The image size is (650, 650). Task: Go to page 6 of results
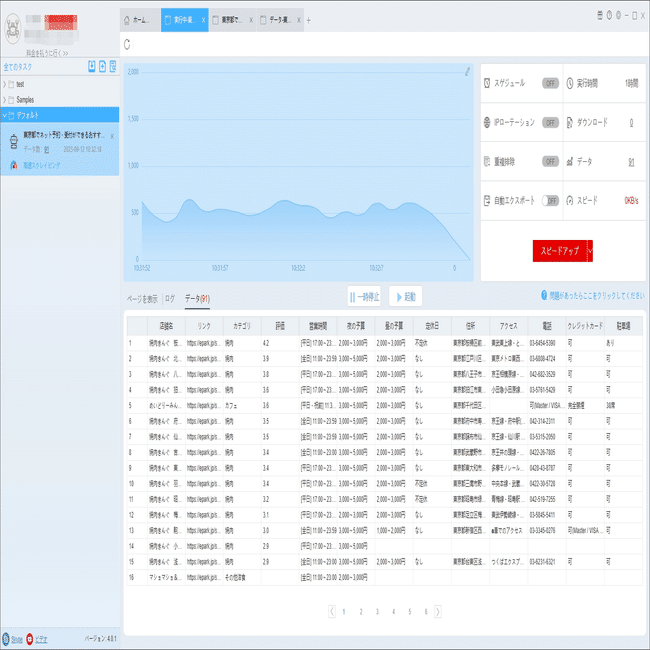[x=426, y=612]
